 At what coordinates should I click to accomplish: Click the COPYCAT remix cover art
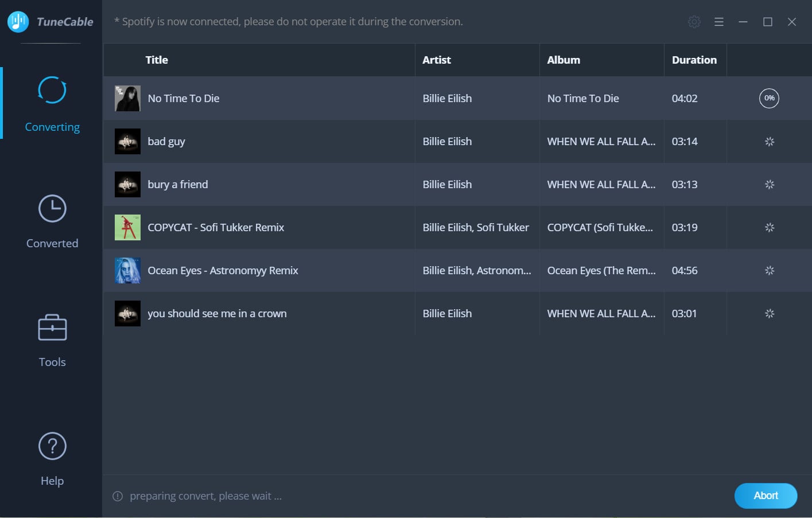point(127,228)
